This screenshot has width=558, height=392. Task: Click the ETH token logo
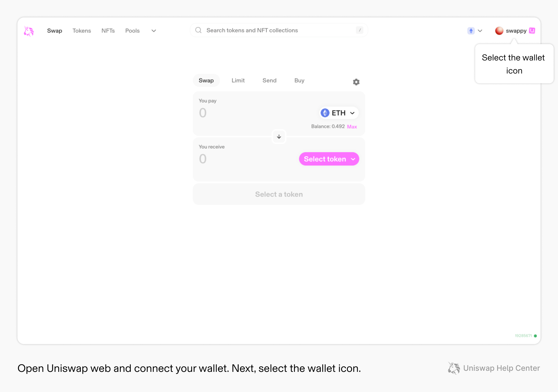(x=325, y=113)
